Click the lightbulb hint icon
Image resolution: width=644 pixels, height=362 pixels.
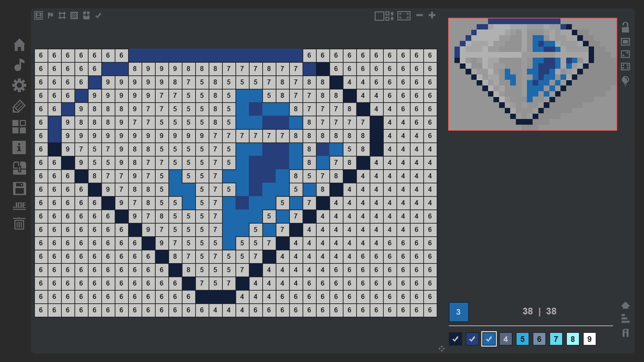pyautogui.click(x=625, y=81)
